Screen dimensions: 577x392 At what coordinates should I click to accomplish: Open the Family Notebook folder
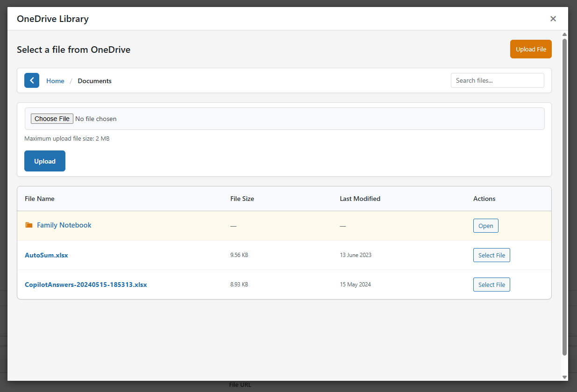coord(485,226)
